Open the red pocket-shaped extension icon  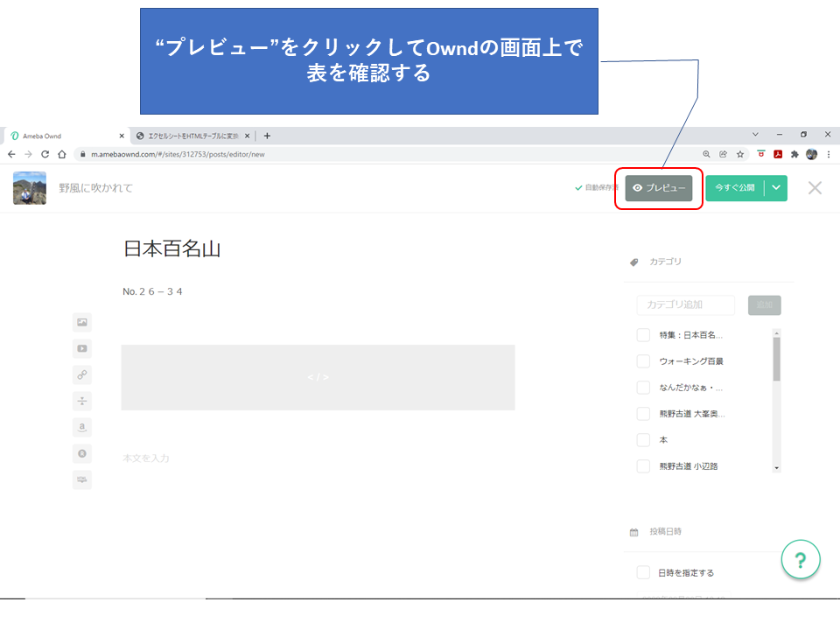[760, 154]
